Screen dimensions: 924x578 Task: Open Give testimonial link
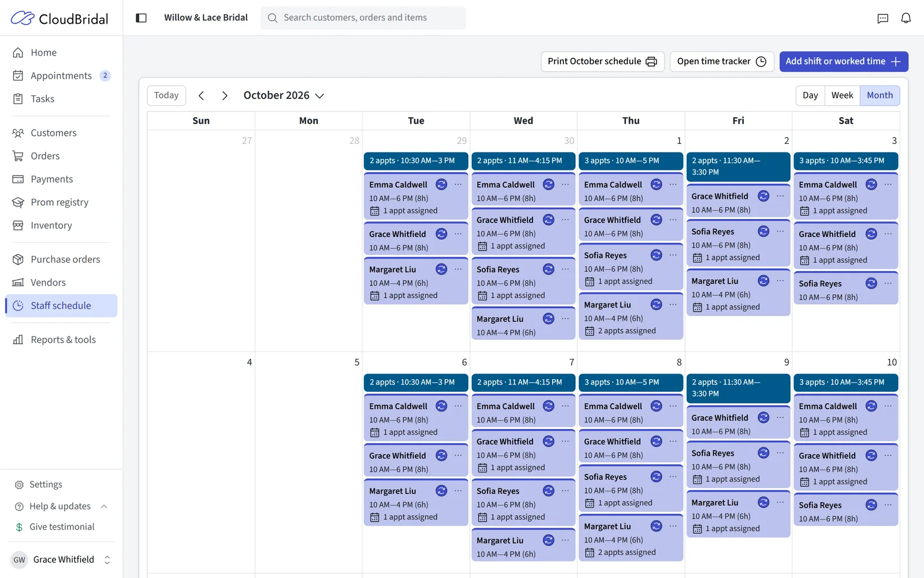[61, 527]
